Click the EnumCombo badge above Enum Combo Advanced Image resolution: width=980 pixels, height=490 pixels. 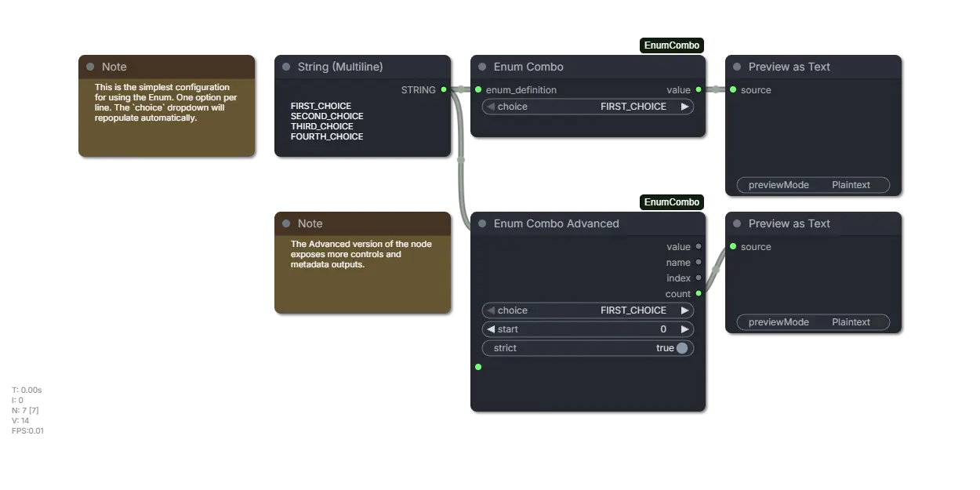pos(672,202)
